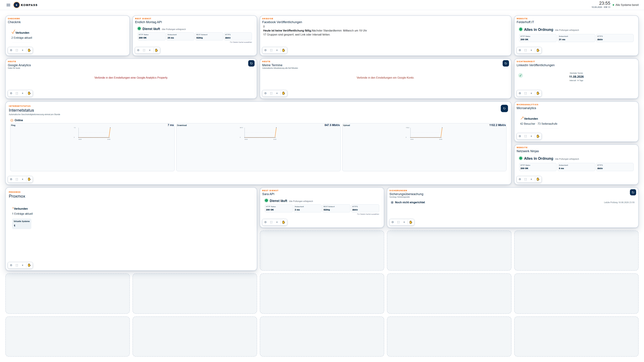Grab drag hand on Netzwerk Ninjas tile
This screenshot has height=362, width=644.
coord(538,179)
